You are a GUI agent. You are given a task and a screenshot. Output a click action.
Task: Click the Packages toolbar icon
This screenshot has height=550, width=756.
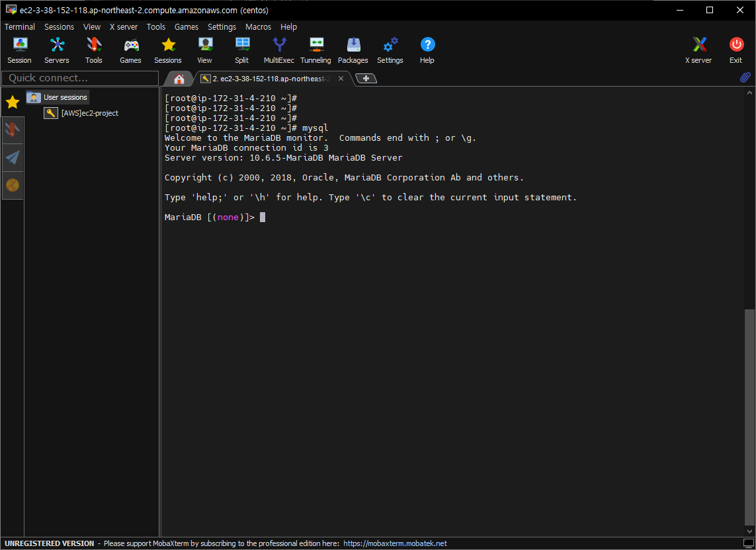click(x=353, y=51)
